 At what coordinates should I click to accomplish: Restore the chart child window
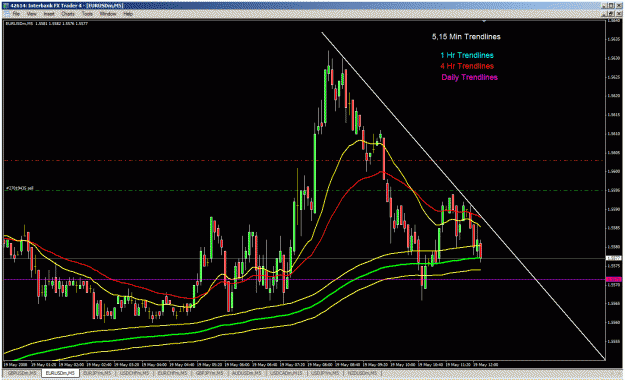click(611, 14)
